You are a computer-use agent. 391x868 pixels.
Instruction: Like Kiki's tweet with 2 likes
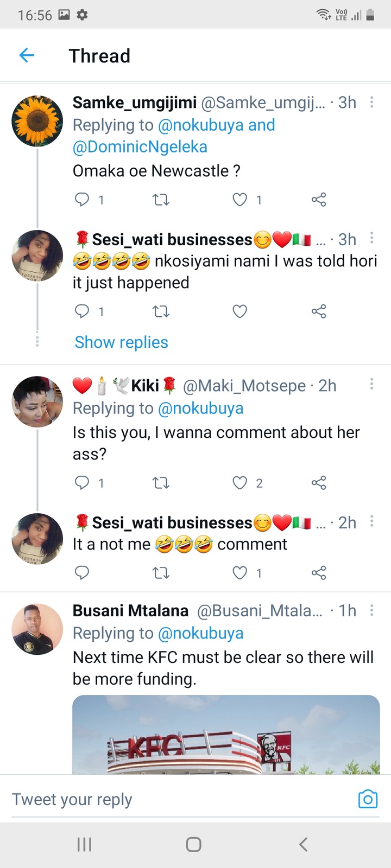[240, 483]
